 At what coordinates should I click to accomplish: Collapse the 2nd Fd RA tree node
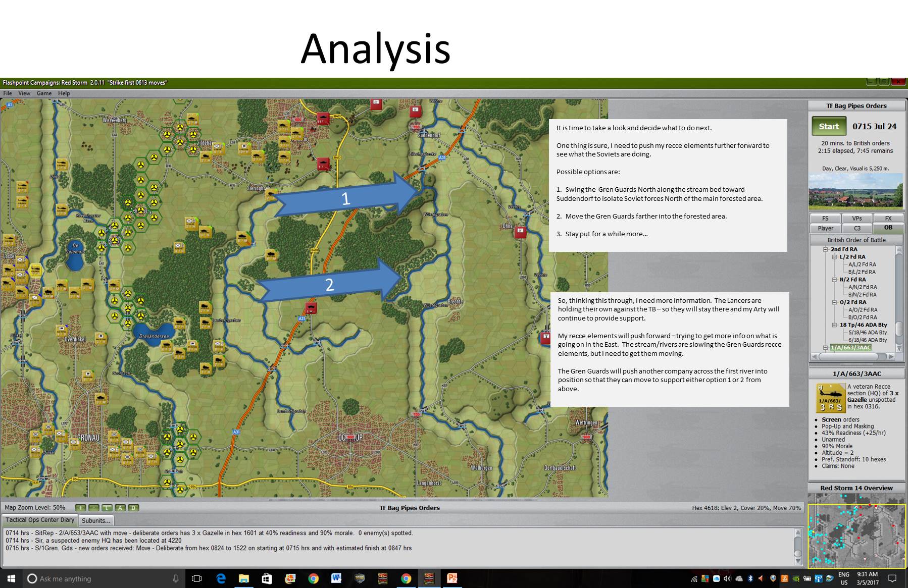[825, 249]
